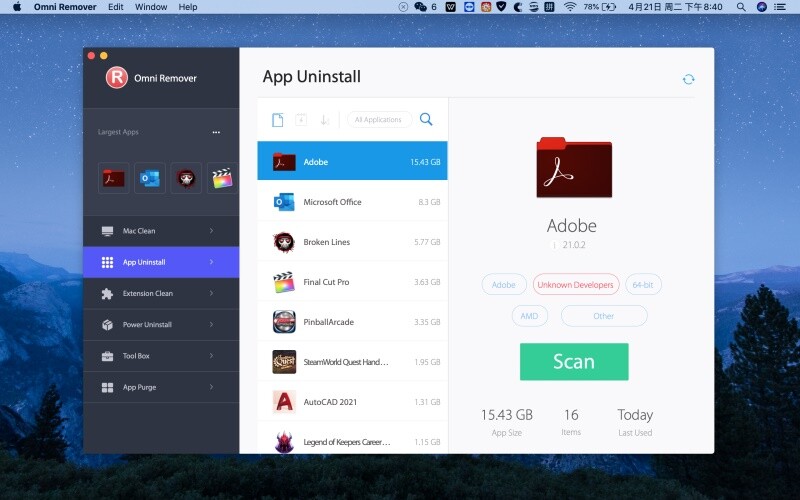This screenshot has width=800, height=500.
Task: Click the 64-bit tag
Action: click(x=643, y=285)
